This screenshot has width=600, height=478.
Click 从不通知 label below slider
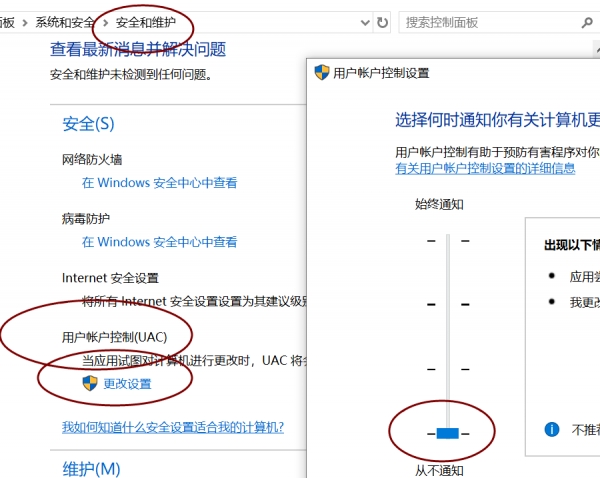coord(439,470)
